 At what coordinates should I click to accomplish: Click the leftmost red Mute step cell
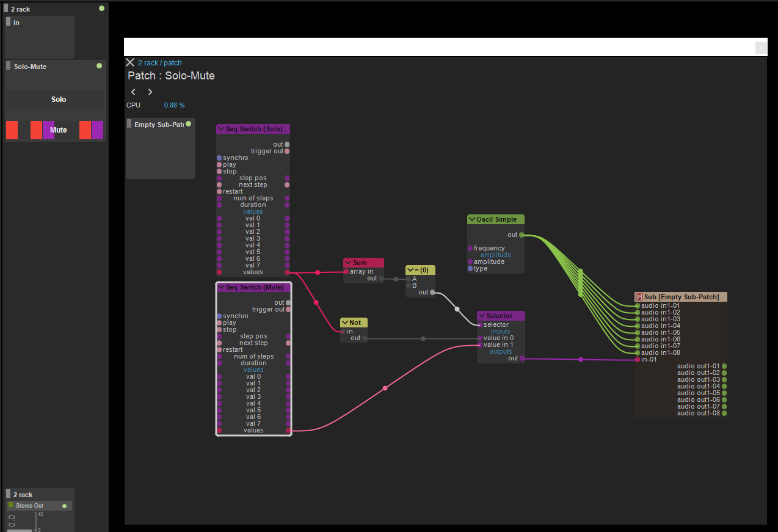click(12, 130)
